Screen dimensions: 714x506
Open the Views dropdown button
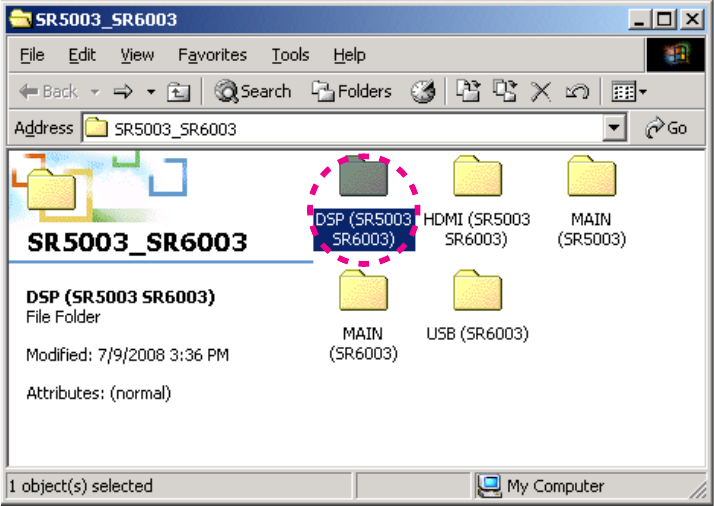pos(629,92)
